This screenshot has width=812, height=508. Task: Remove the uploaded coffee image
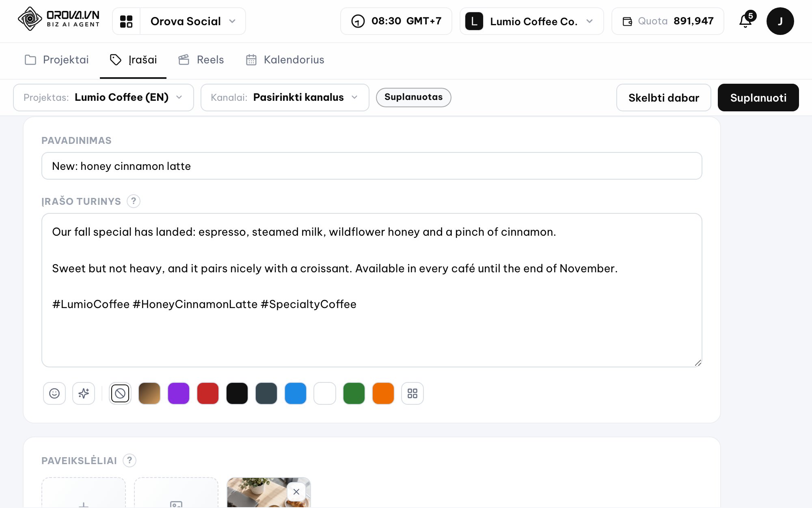(296, 492)
